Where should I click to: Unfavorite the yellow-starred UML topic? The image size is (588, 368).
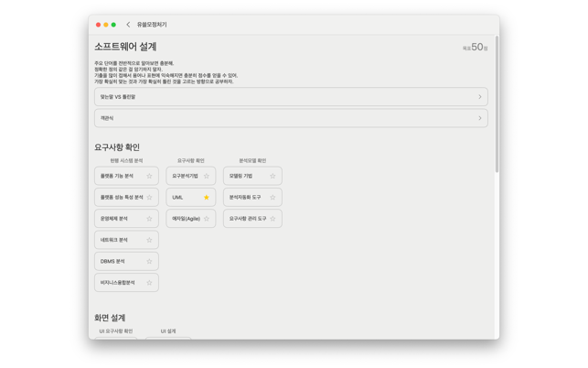pos(207,197)
